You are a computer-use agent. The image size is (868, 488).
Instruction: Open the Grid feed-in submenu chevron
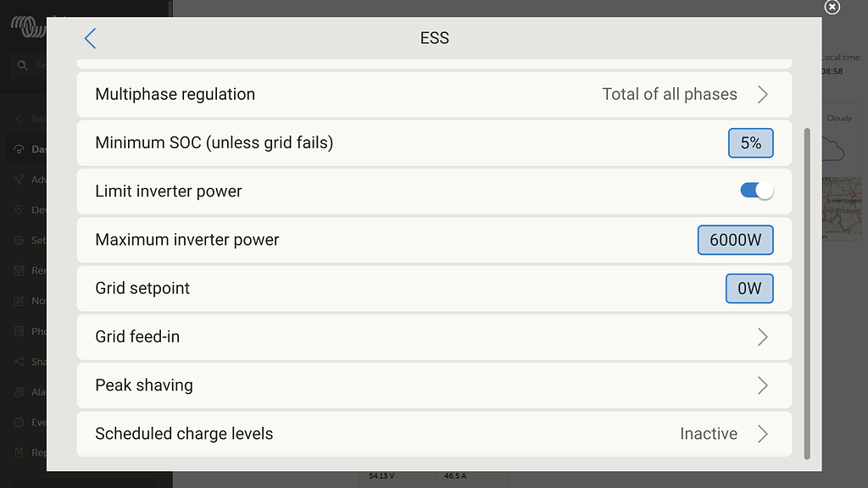[762, 337]
